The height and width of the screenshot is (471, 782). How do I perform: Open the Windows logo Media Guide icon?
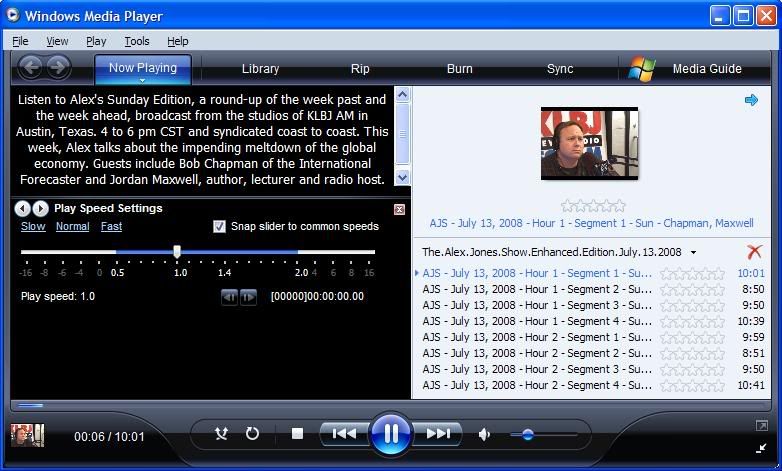point(642,69)
